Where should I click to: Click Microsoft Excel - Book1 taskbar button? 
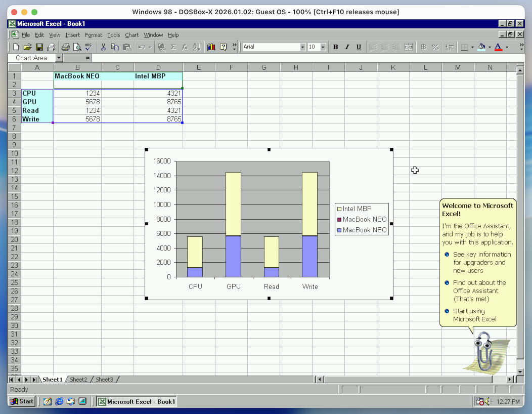click(137, 401)
